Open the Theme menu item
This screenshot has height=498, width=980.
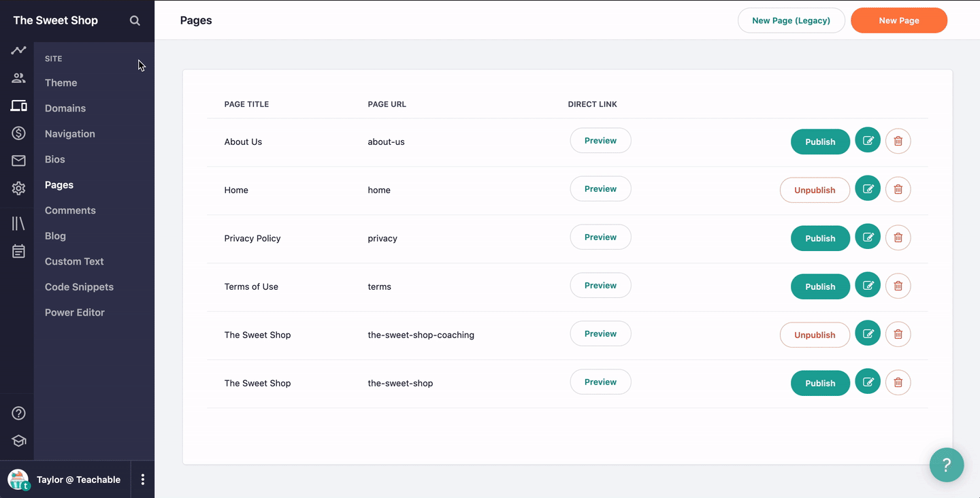[61, 83]
